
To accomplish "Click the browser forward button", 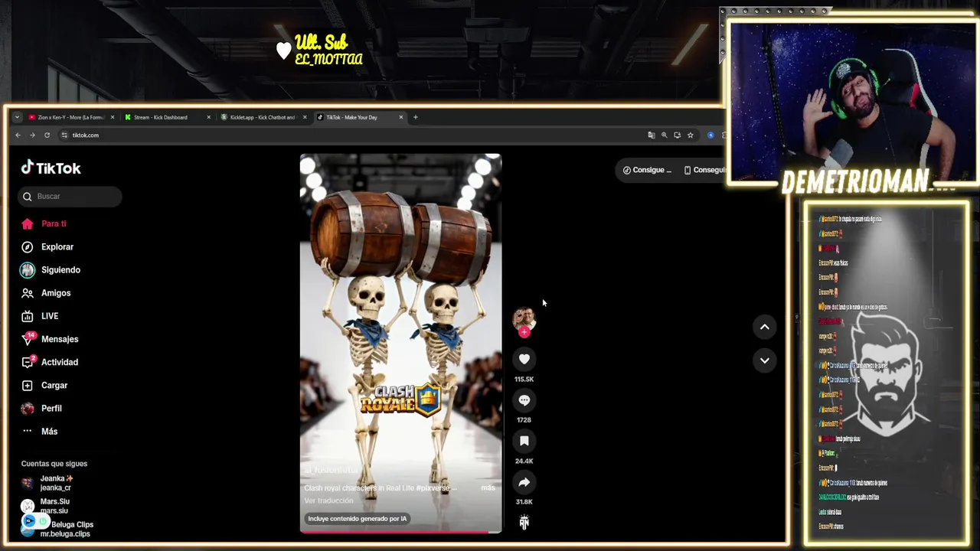I will (32, 135).
